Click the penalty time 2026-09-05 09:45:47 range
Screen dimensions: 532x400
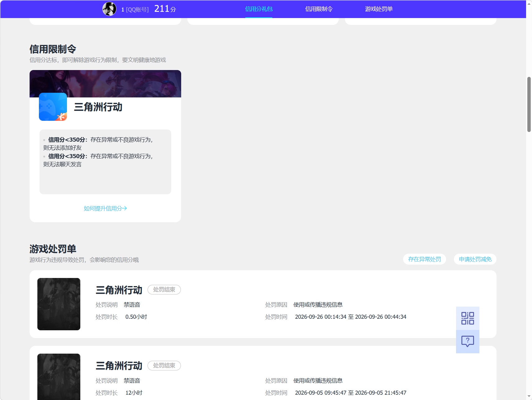pyautogui.click(x=351, y=393)
